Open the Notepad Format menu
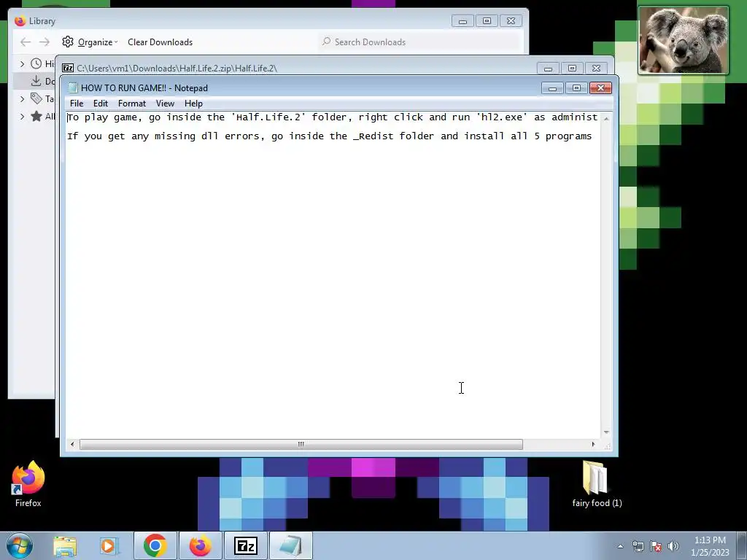Screen dimensions: 747x560 132,104
